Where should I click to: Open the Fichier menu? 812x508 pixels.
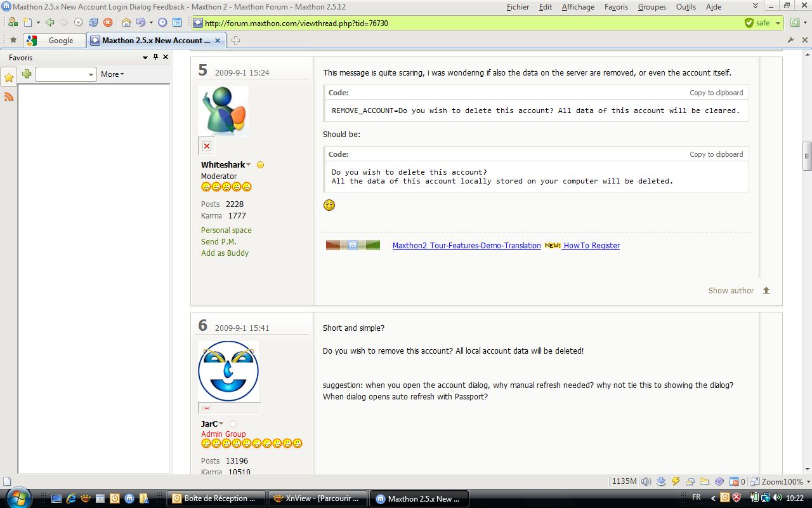click(x=518, y=7)
